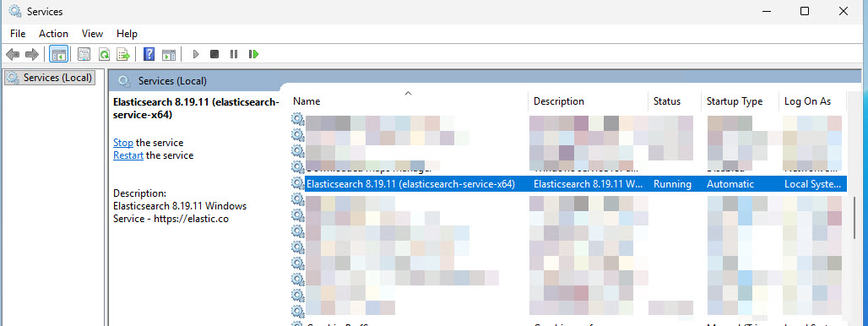The width and height of the screenshot is (868, 326).
Task: Open the Help menu
Action: (x=127, y=34)
